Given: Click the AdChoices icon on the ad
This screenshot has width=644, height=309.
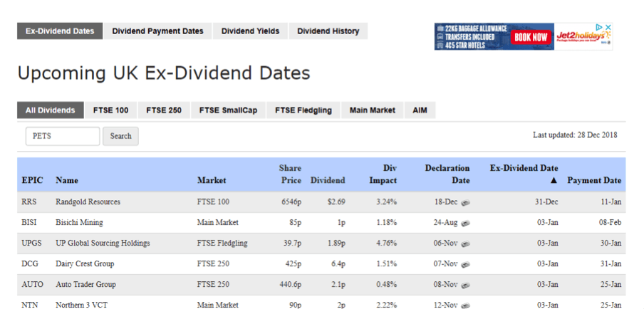Looking at the screenshot, I should tap(599, 27).
